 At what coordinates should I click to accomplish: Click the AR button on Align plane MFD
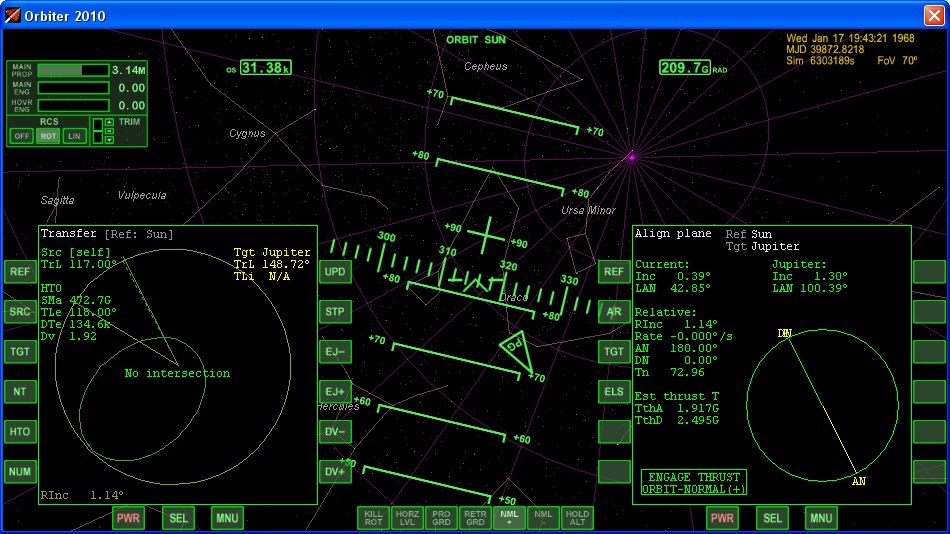614,312
